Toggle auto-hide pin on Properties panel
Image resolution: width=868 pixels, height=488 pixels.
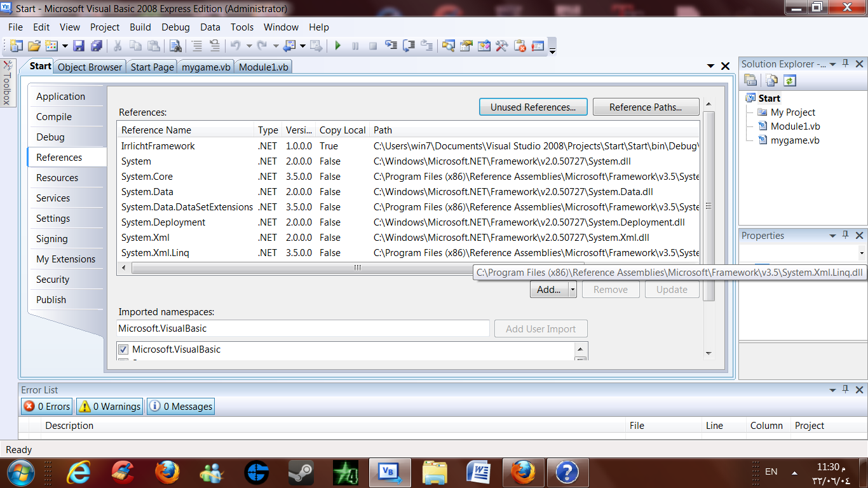tap(846, 235)
